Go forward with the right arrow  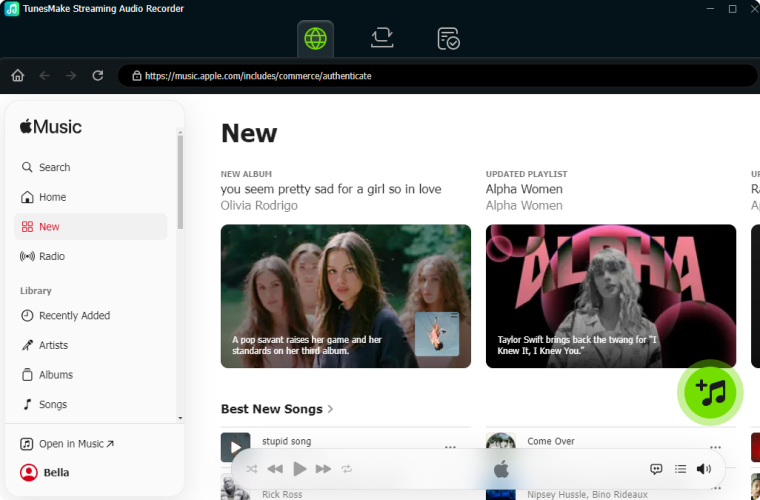71,76
